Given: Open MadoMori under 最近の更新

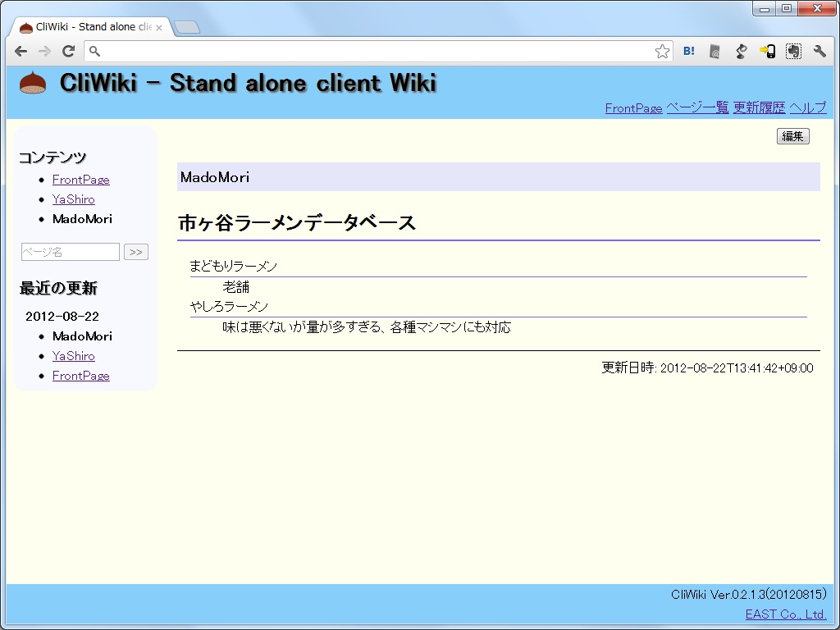Looking at the screenshot, I should click(x=82, y=336).
